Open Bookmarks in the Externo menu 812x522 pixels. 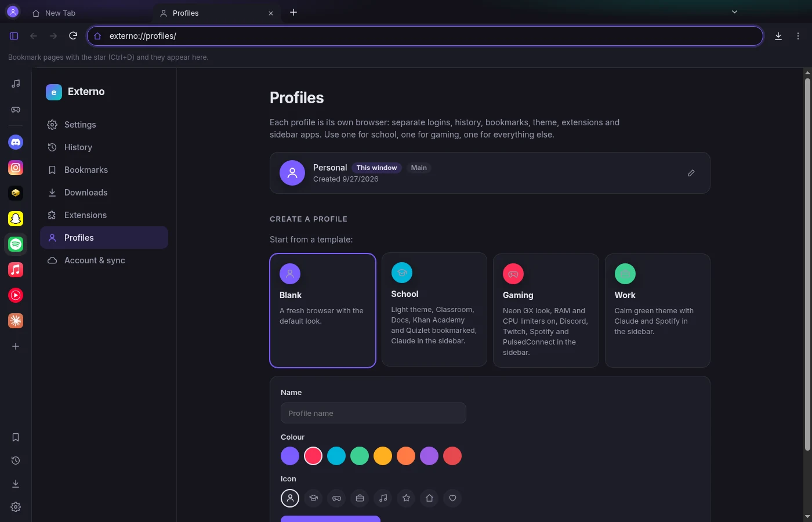tap(104, 170)
